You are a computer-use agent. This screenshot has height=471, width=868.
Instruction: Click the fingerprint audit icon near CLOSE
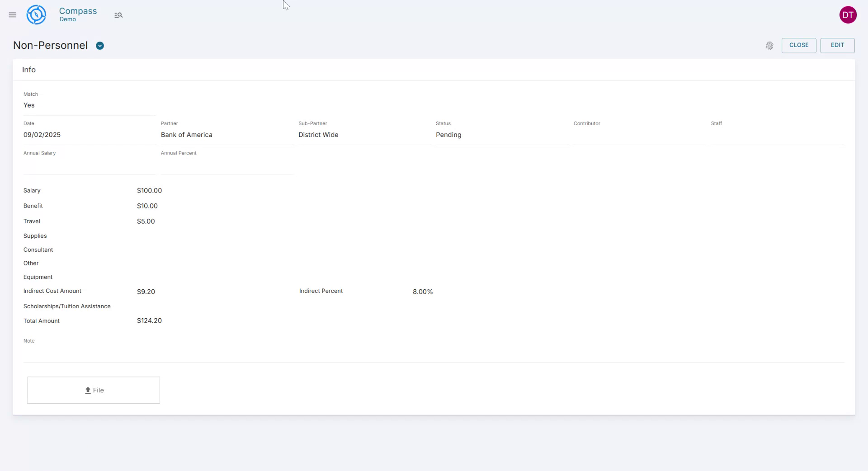click(770, 46)
